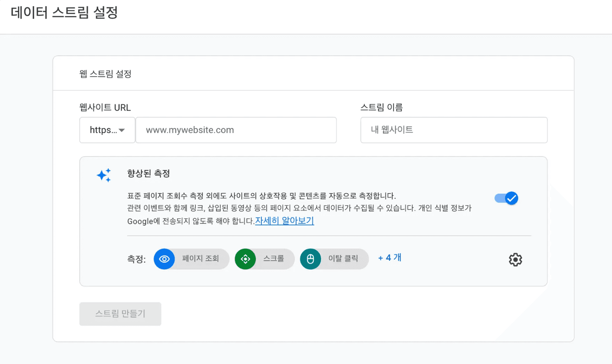Click the green 스크롤 measurement icon
Image resolution: width=612 pixels, height=364 pixels.
point(245,259)
